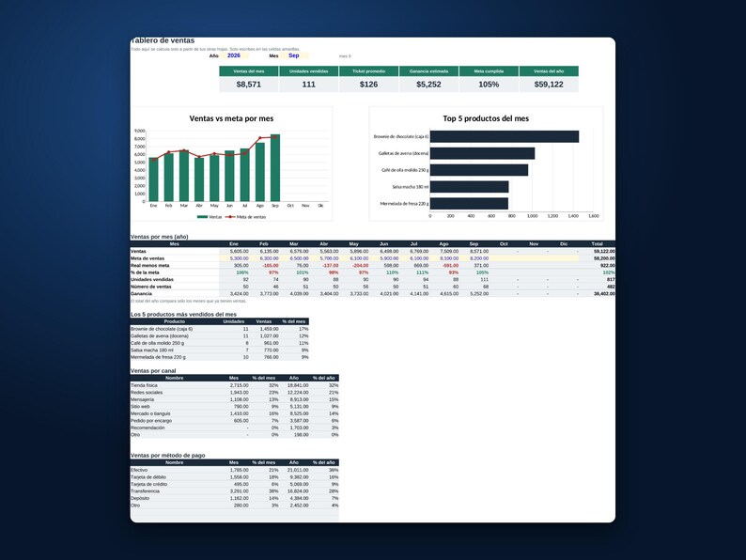Click the 'Unidades vendidas' KPI card header
The image size is (746, 560).
[309, 70]
